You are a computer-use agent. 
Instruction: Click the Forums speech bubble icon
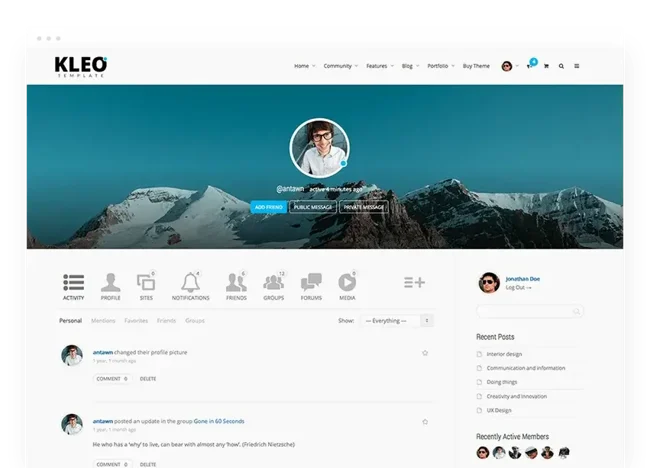(311, 284)
